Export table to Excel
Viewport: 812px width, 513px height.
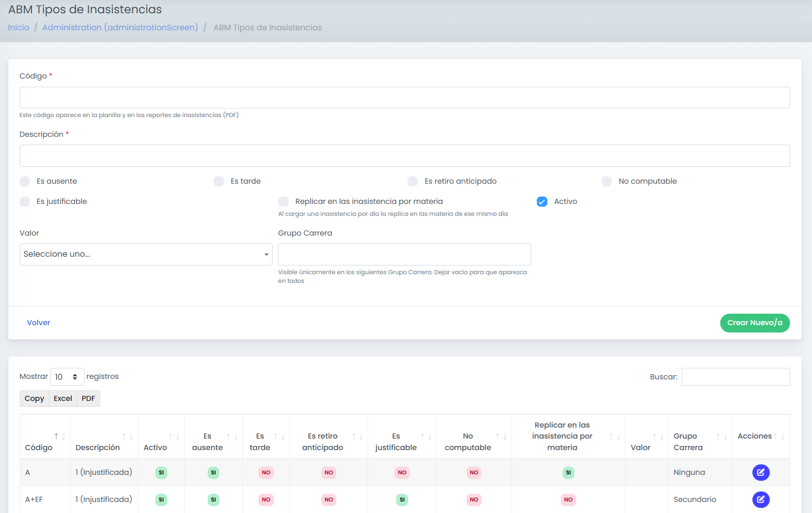tap(63, 399)
